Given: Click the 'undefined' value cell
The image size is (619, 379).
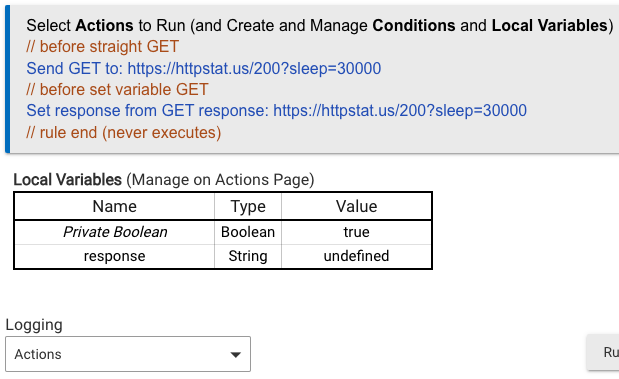Looking at the screenshot, I should [x=356, y=256].
